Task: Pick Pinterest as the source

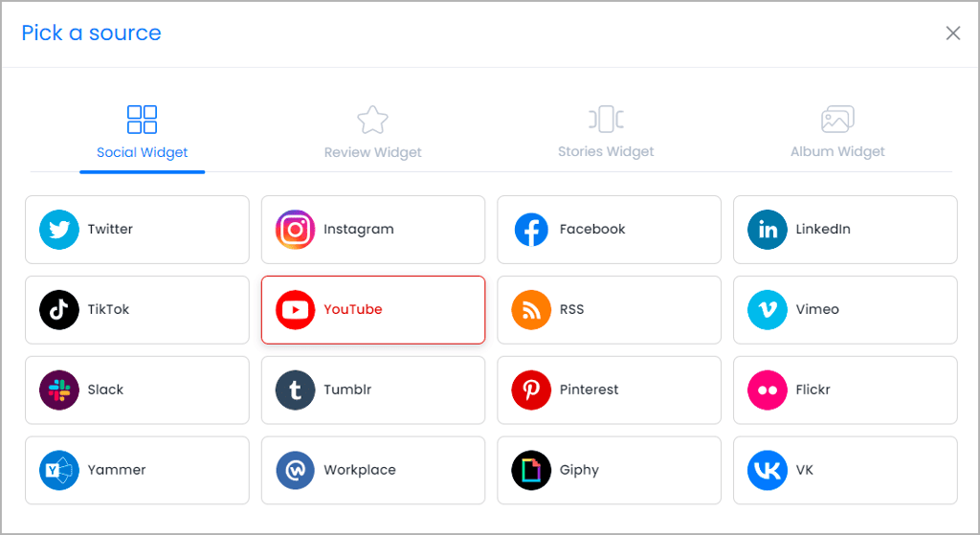Action: point(609,390)
